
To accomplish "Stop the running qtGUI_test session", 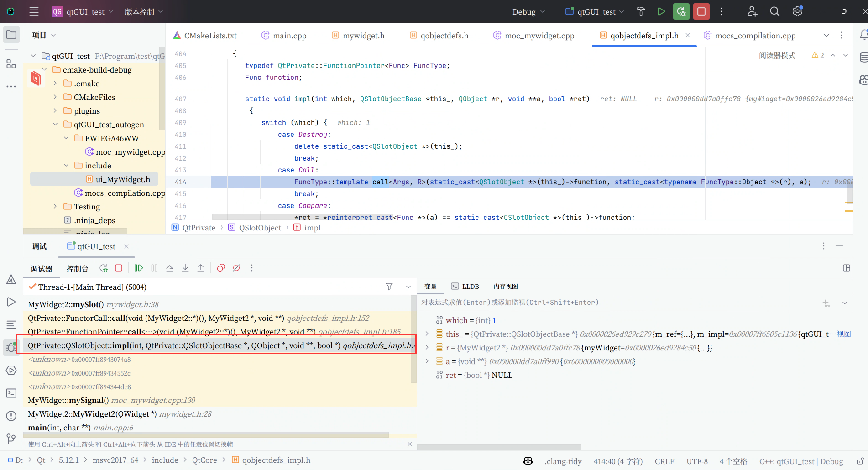I will pyautogui.click(x=701, y=11).
